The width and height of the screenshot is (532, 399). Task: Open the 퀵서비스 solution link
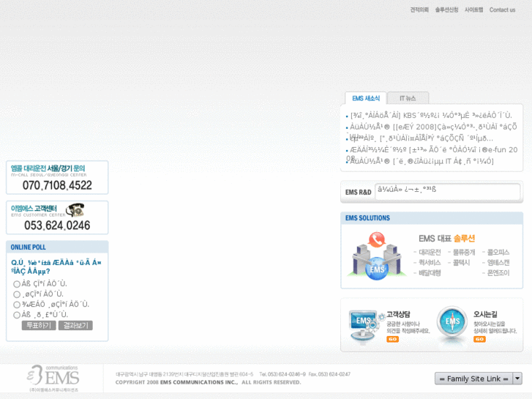(430, 263)
